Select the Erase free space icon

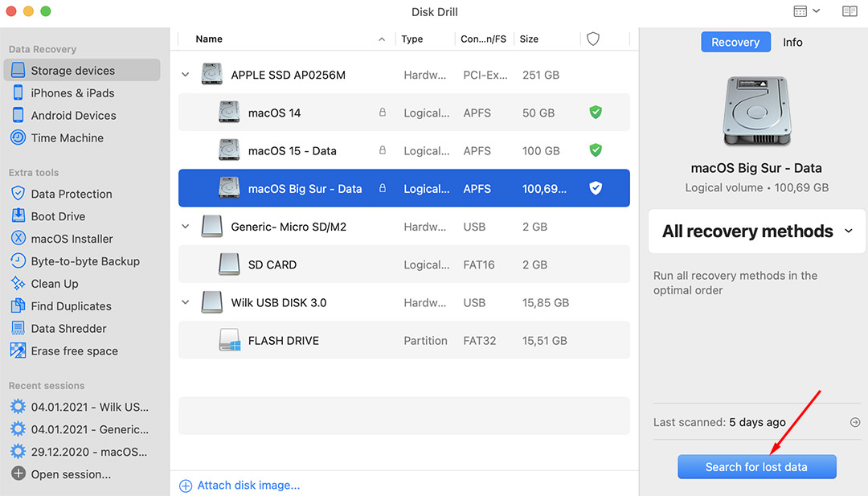18,350
